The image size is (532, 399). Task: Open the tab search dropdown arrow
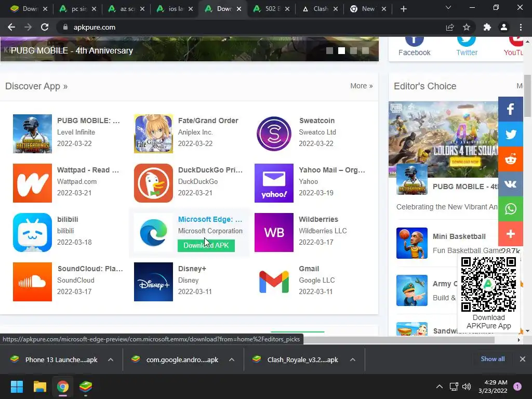tap(448, 7)
